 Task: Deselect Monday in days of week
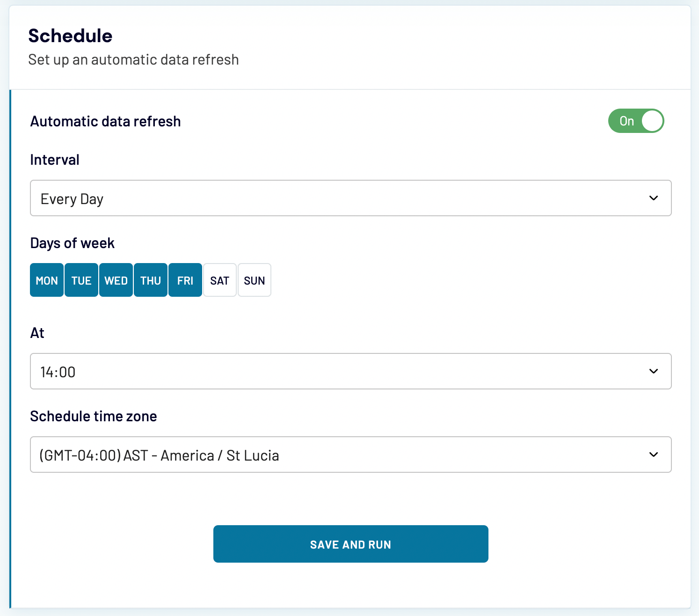(46, 280)
